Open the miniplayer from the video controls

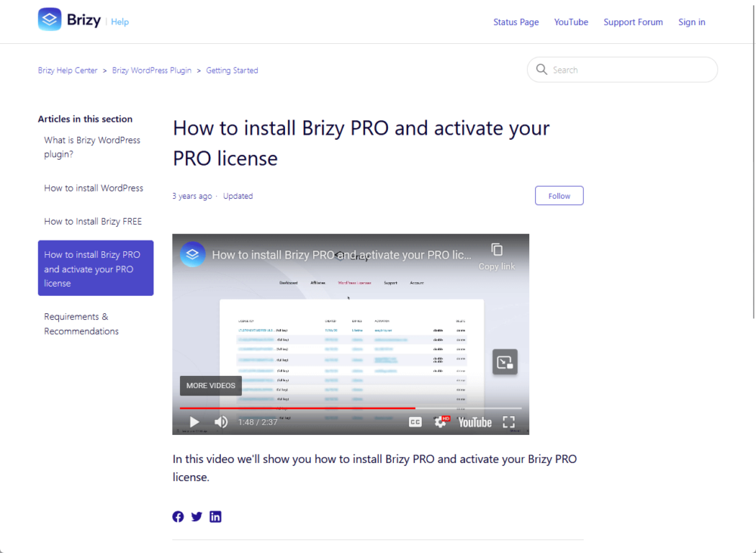coord(505,362)
